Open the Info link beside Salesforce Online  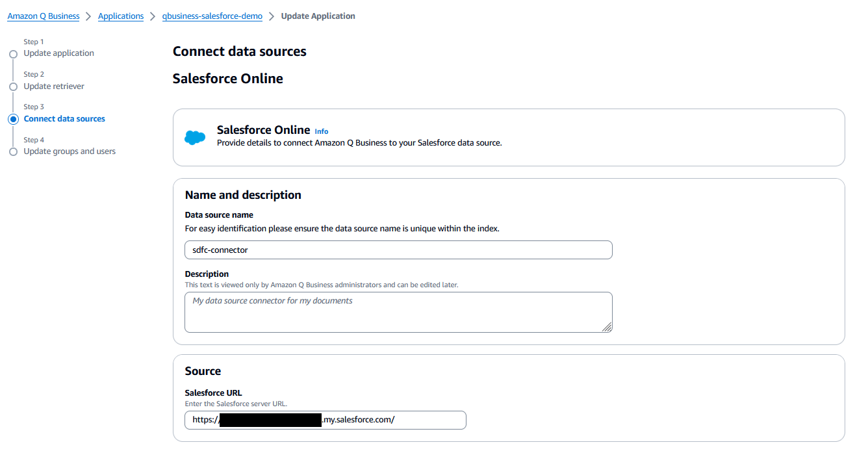[x=321, y=131]
